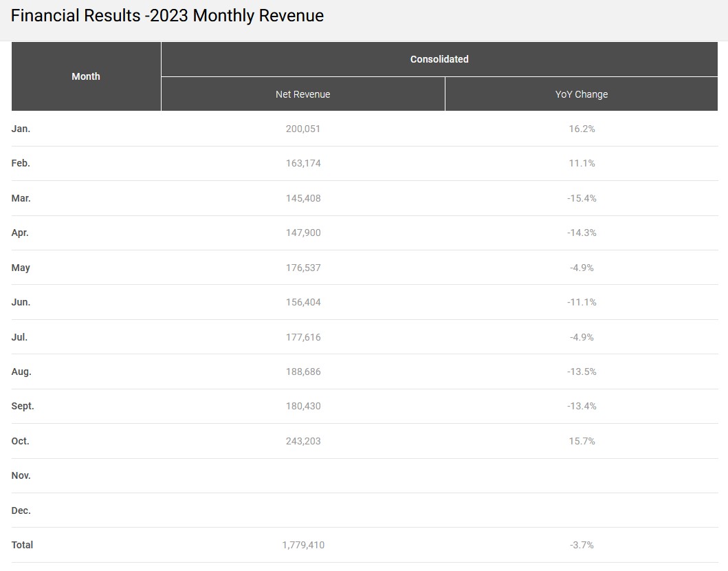Viewport: 728px width, 571px height.
Task: Click October net revenue 243,203
Action: click(303, 441)
